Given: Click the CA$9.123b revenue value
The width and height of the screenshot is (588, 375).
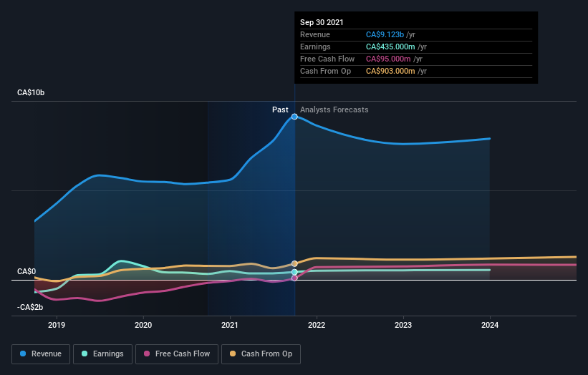Looking at the screenshot, I should (x=385, y=34).
